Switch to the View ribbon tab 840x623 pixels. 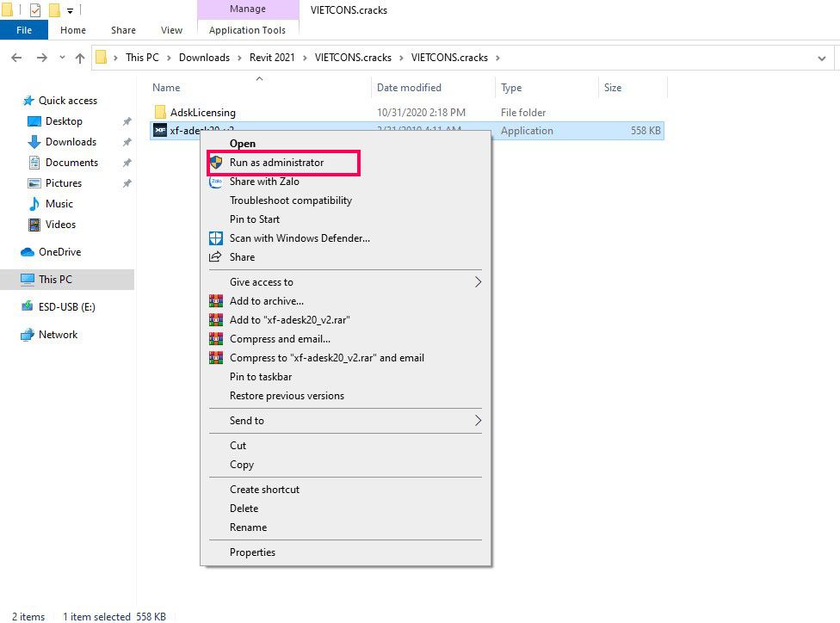[171, 29]
